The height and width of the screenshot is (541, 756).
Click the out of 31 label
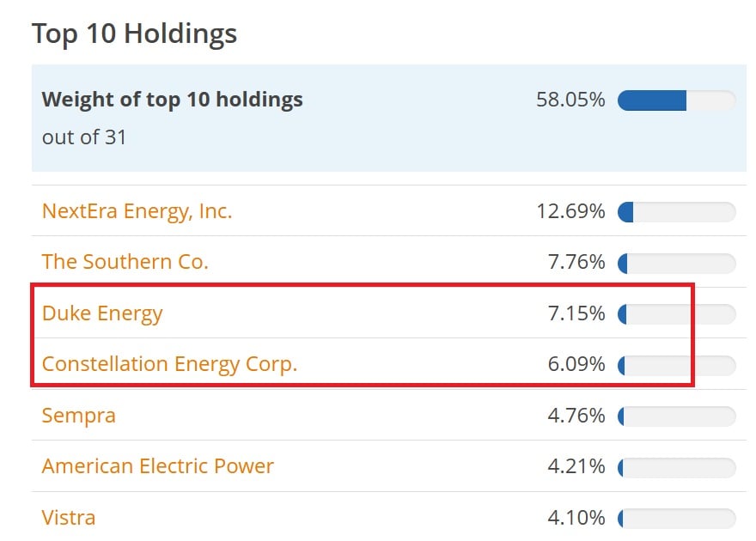click(x=85, y=136)
